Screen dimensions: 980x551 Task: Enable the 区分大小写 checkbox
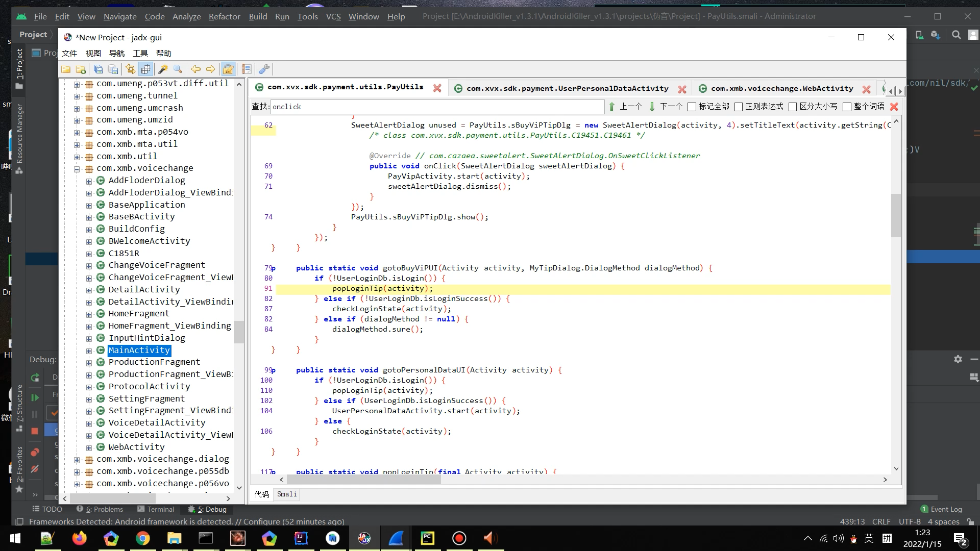[x=793, y=107]
